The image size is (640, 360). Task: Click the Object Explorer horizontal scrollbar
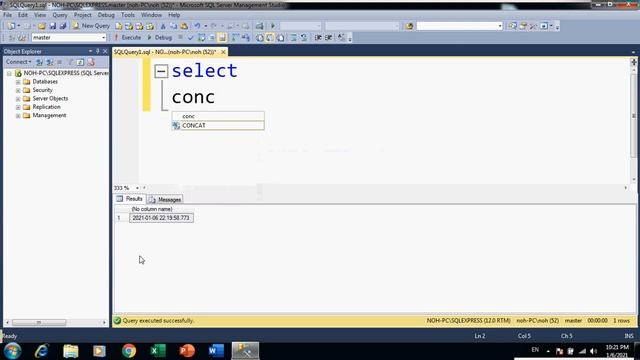[x=39, y=322]
